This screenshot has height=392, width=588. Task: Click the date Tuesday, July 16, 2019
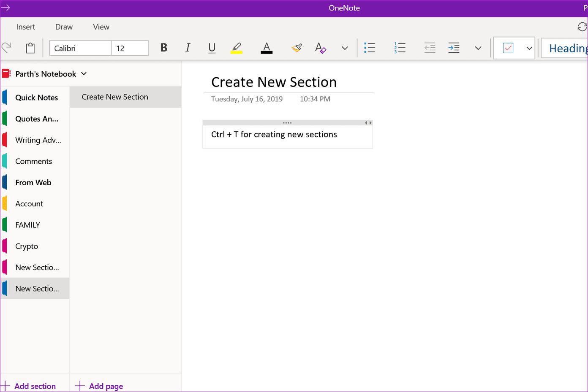247,99
